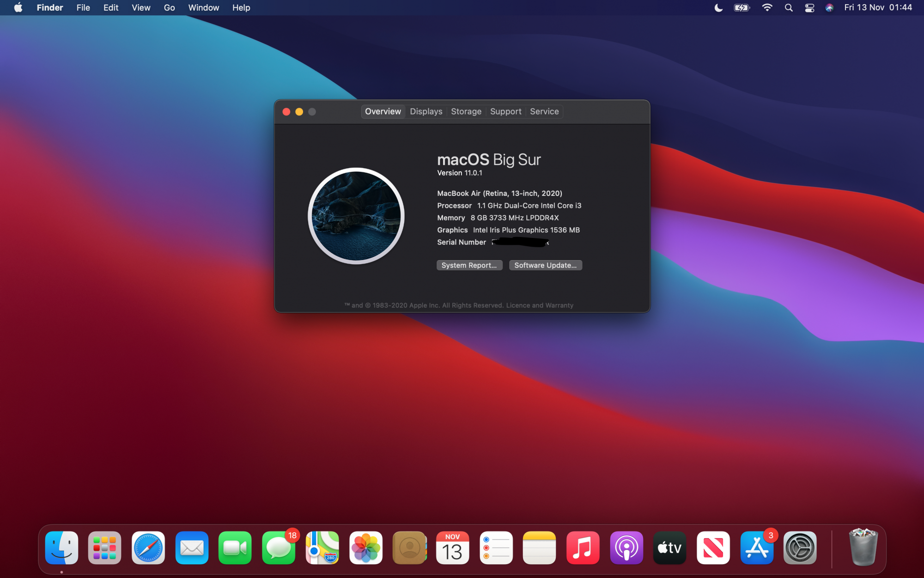Viewport: 924px width, 578px height.
Task: Click the Do Not Disturb moon icon
Action: pyautogui.click(x=718, y=8)
